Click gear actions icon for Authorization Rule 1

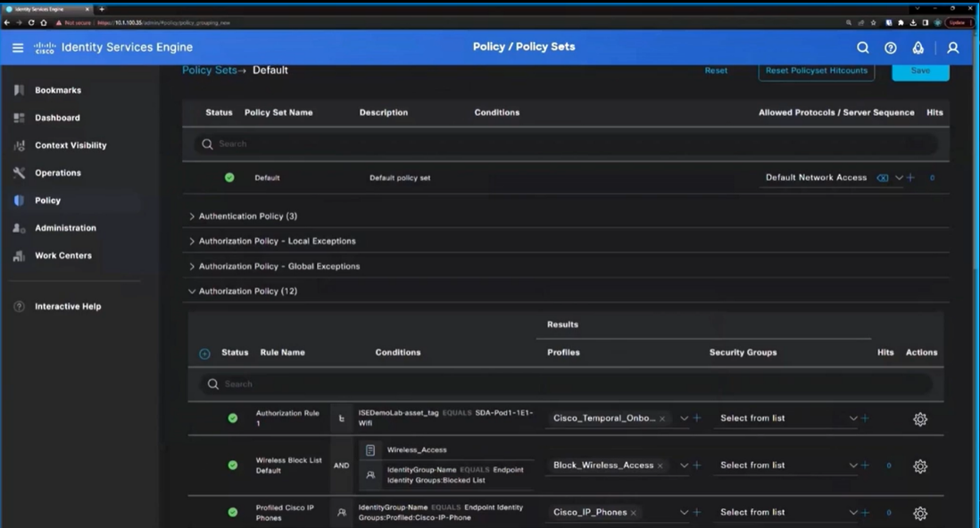pos(920,419)
